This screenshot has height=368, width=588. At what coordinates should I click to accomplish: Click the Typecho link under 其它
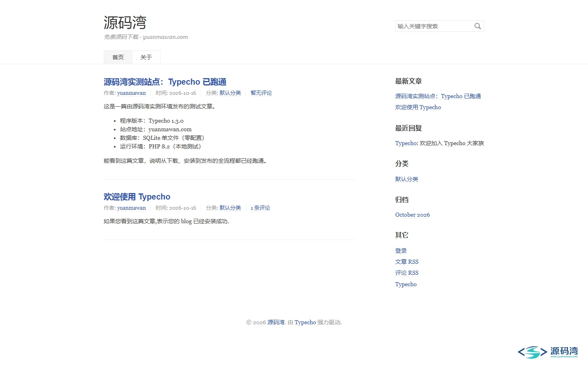point(406,284)
